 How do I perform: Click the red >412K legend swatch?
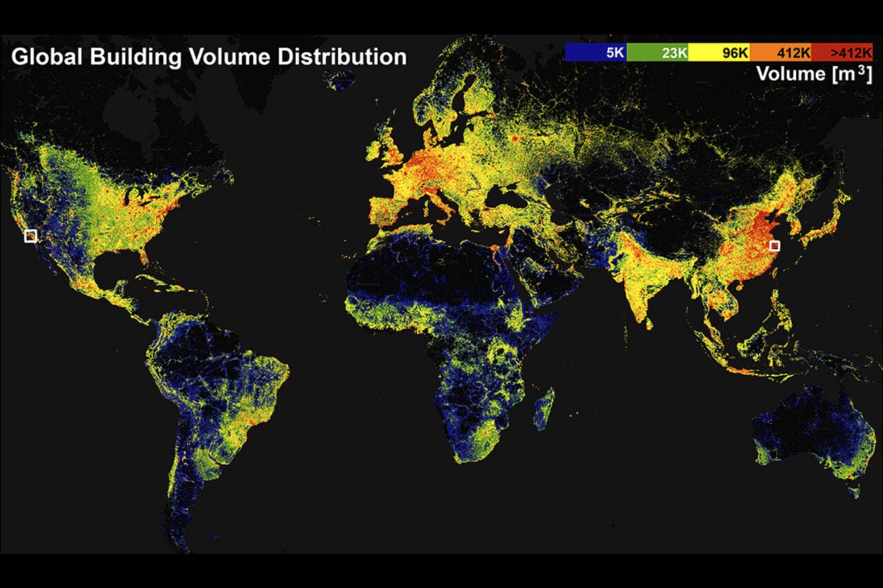click(842, 52)
